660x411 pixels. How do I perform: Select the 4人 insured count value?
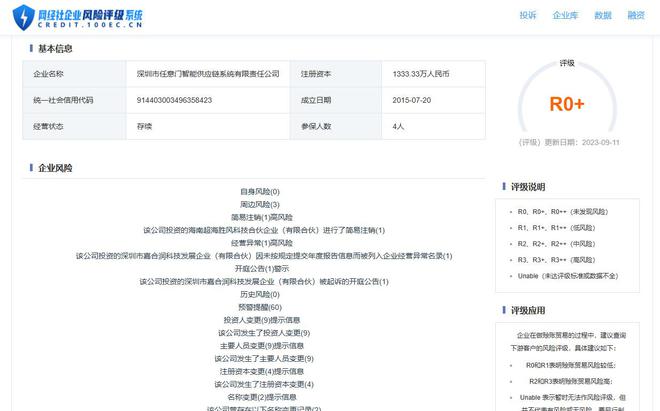tap(398, 126)
